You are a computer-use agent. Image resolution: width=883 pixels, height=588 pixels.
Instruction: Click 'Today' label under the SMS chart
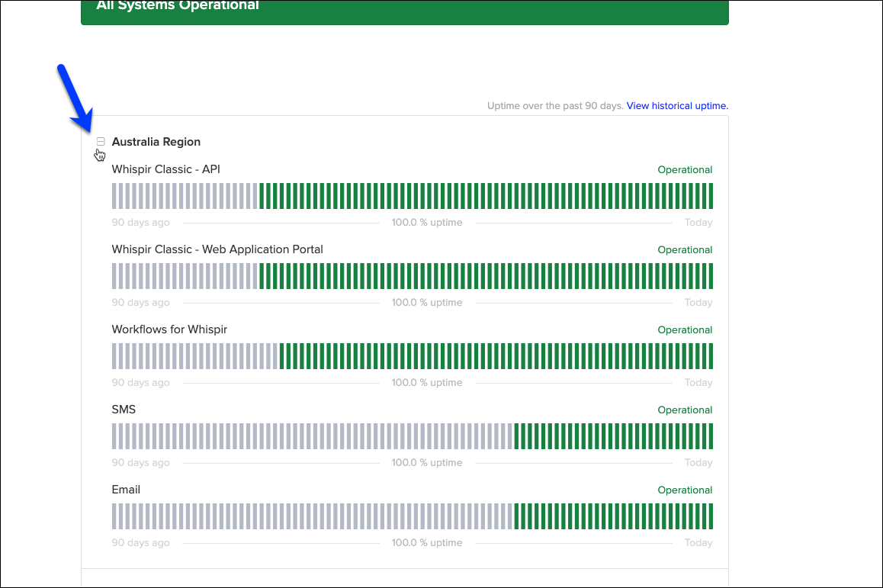pyautogui.click(x=698, y=462)
